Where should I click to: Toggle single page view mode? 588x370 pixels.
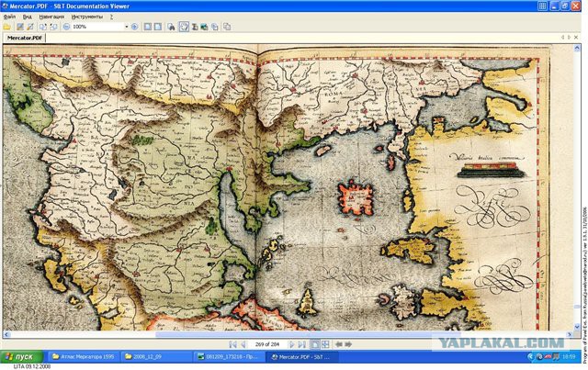315,344
